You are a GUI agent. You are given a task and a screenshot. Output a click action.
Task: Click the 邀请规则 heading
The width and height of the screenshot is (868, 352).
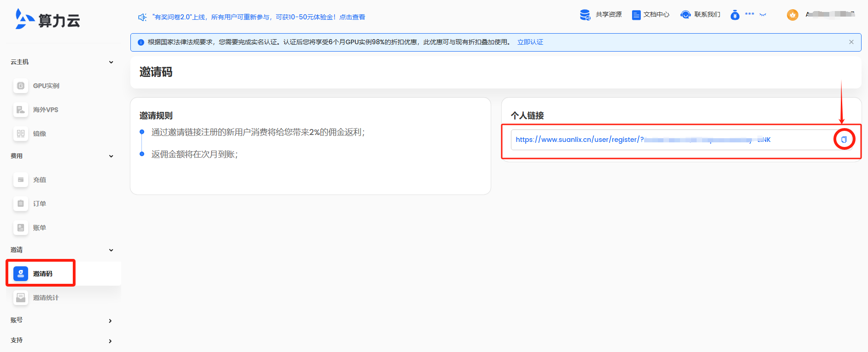[156, 116]
